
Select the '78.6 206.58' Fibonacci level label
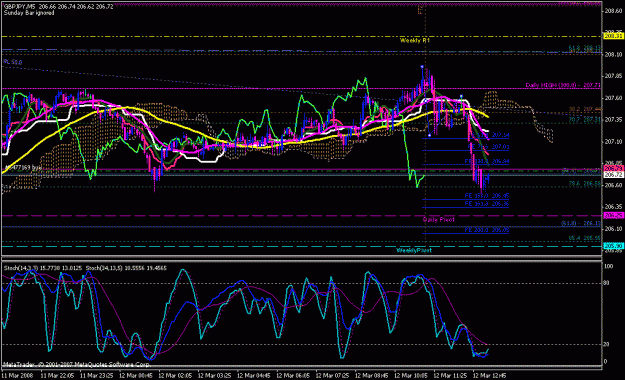pyautogui.click(x=584, y=184)
